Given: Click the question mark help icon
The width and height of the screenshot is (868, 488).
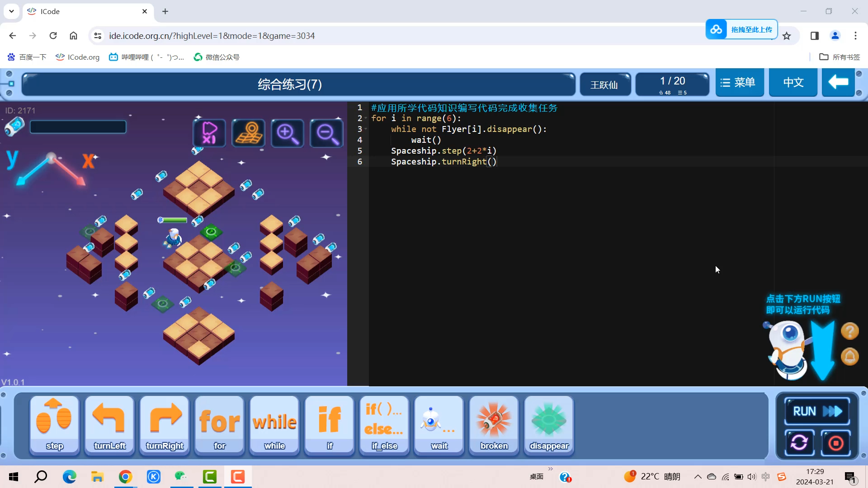Looking at the screenshot, I should [849, 331].
